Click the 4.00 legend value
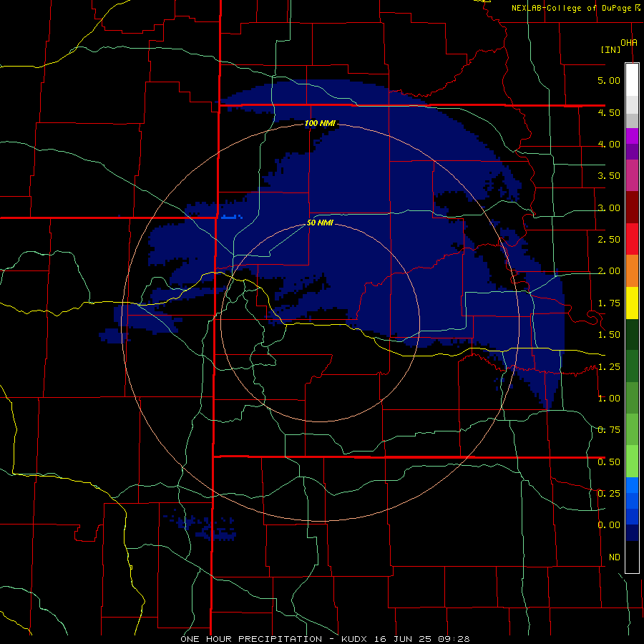 pos(609,144)
